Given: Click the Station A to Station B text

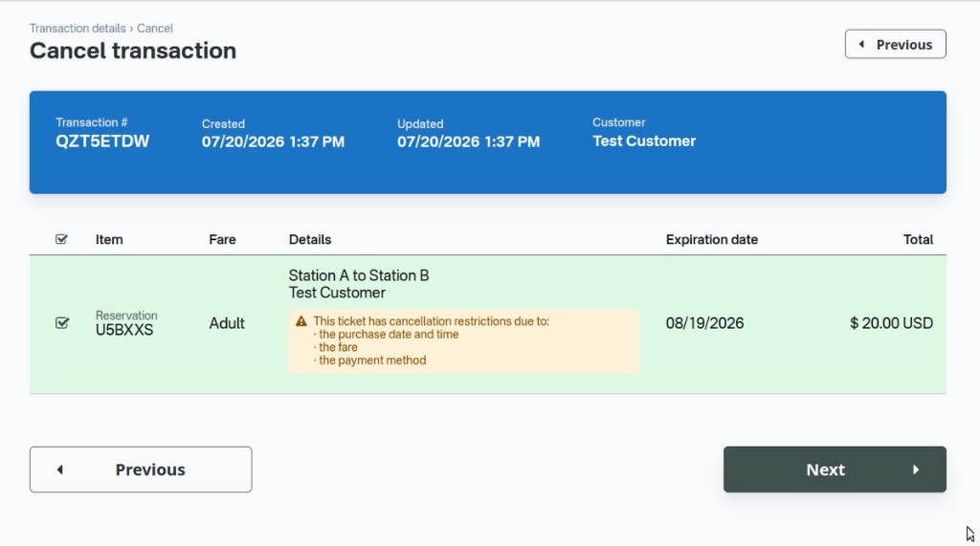Looking at the screenshot, I should (359, 275).
